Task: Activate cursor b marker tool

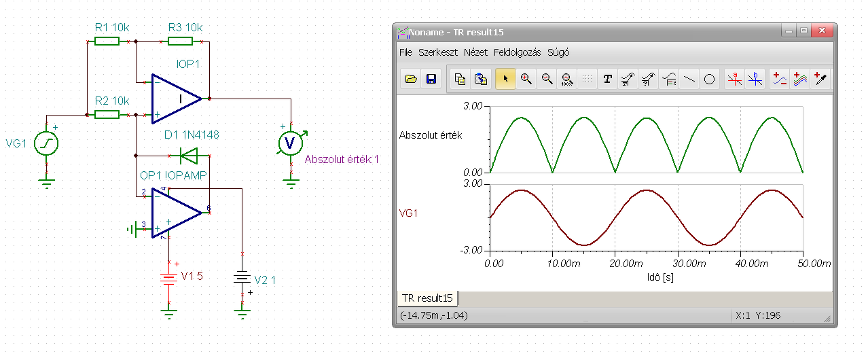Action: point(754,80)
